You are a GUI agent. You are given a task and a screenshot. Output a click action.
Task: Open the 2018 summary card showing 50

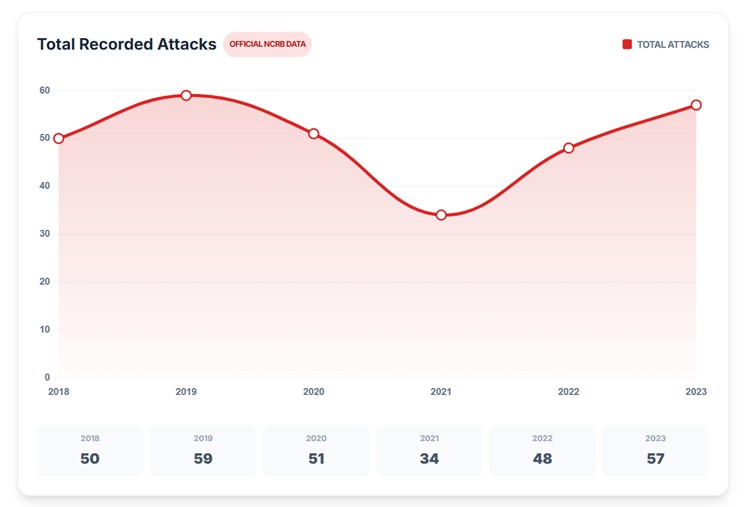pos(90,451)
